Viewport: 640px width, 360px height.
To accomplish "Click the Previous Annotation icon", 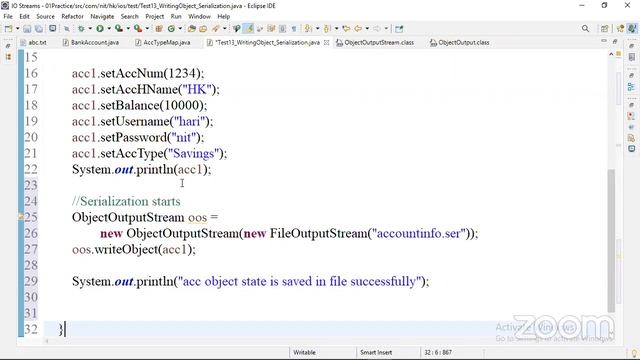I will [x=327, y=29].
